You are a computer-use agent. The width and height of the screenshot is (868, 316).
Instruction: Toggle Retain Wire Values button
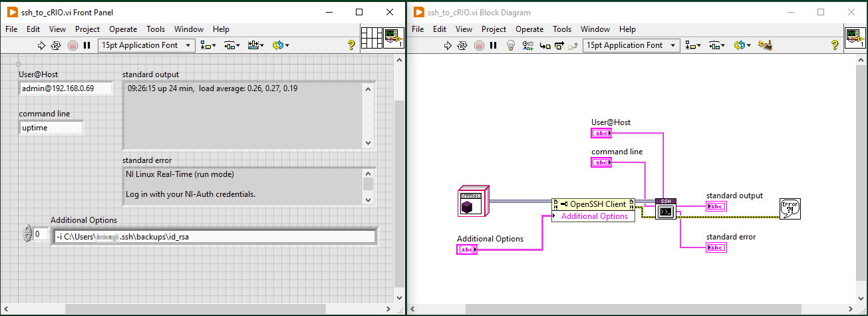[x=528, y=45]
